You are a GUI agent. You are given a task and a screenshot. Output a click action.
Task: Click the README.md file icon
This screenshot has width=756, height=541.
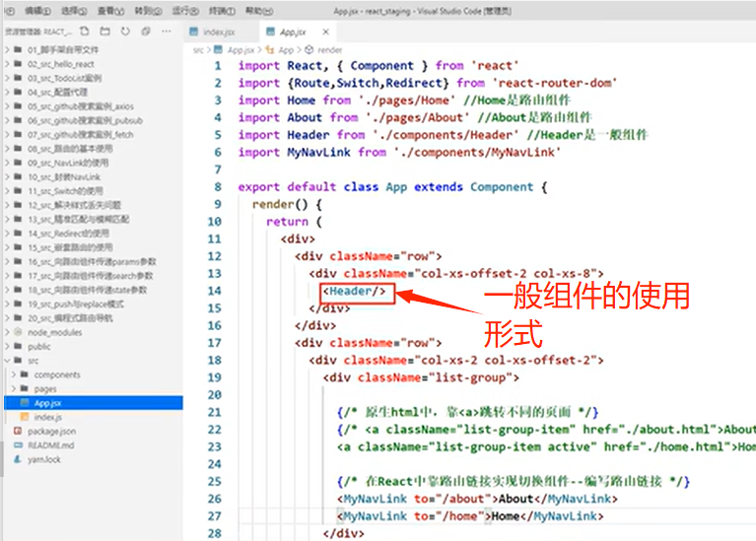(x=19, y=445)
